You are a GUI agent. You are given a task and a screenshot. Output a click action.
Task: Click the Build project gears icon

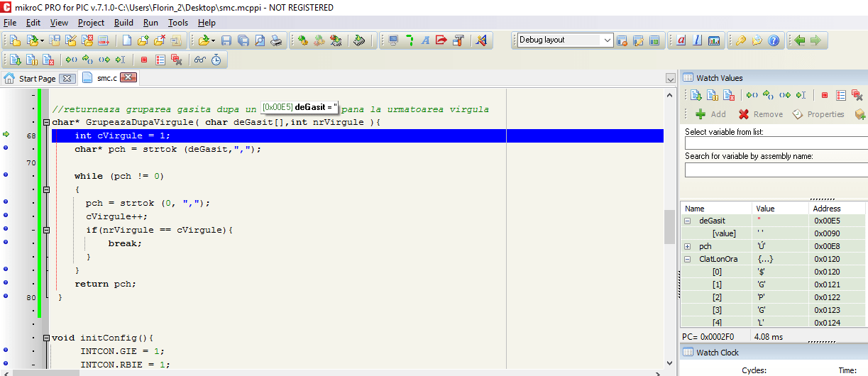[303, 40]
